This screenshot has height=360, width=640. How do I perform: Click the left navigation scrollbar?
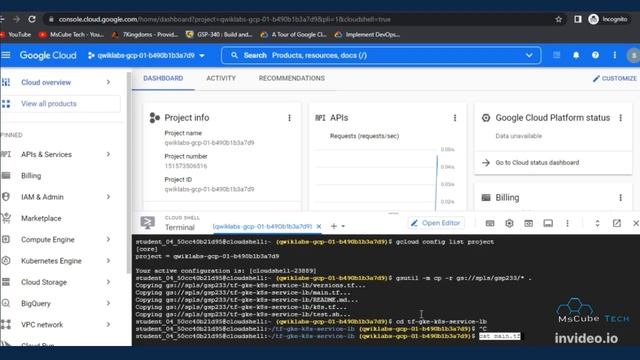(x=129, y=173)
